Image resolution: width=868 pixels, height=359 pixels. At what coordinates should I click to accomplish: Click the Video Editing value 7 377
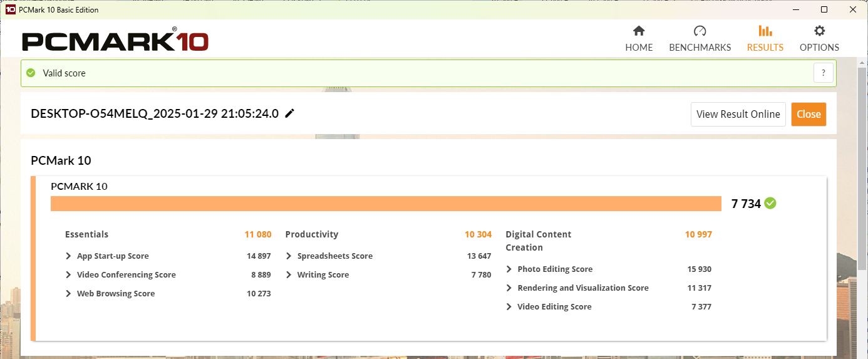(x=701, y=307)
